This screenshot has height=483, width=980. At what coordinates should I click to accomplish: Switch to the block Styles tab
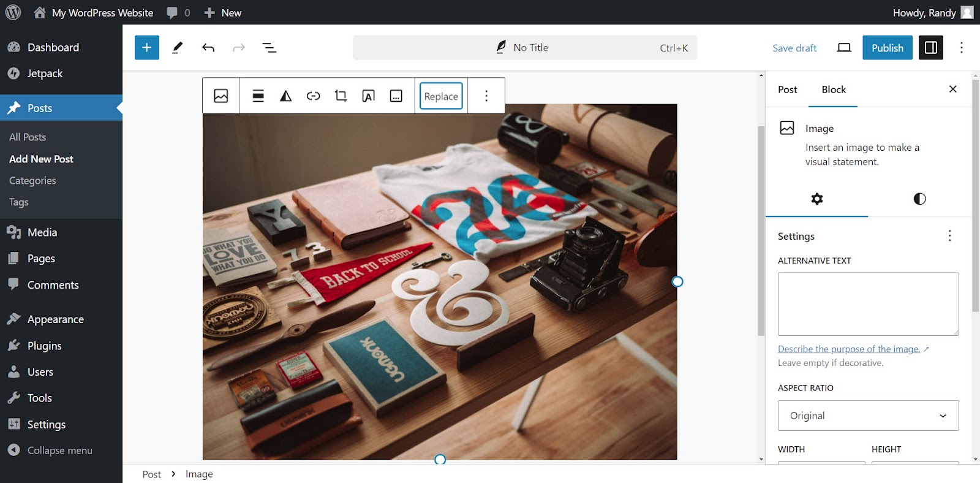pyautogui.click(x=919, y=199)
